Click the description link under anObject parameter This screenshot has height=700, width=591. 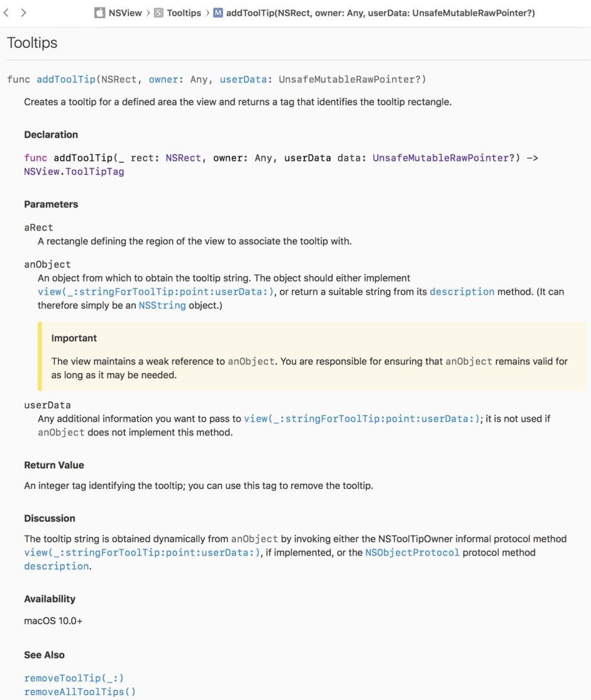[462, 292]
